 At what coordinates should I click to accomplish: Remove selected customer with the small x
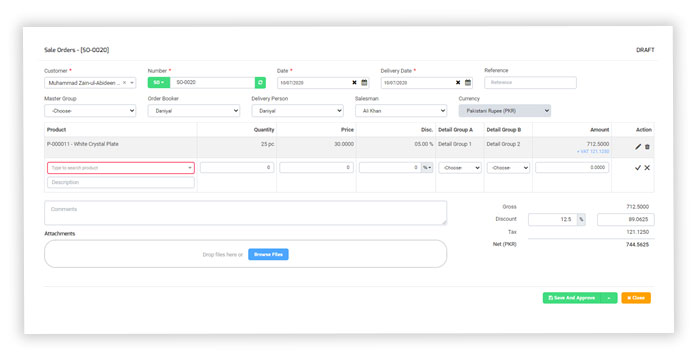click(124, 82)
